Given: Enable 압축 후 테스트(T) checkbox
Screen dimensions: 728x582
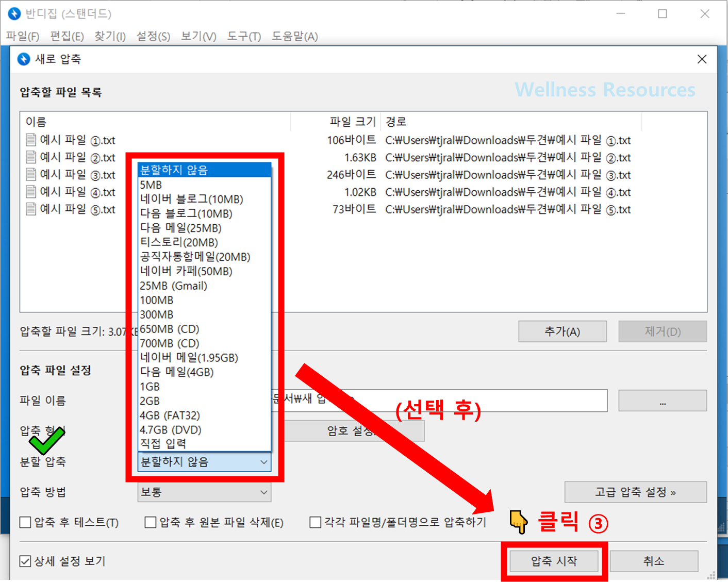Looking at the screenshot, I should pos(25,523).
